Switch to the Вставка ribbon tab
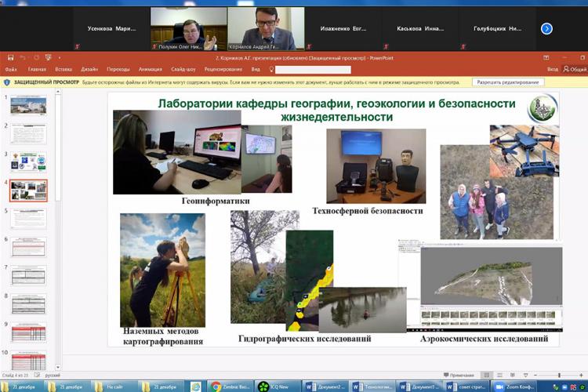The height and width of the screenshot is (392, 588). [64, 70]
